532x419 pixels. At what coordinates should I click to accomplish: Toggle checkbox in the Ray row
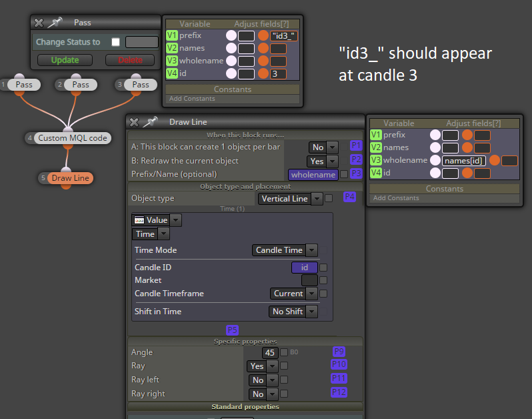[284, 366]
